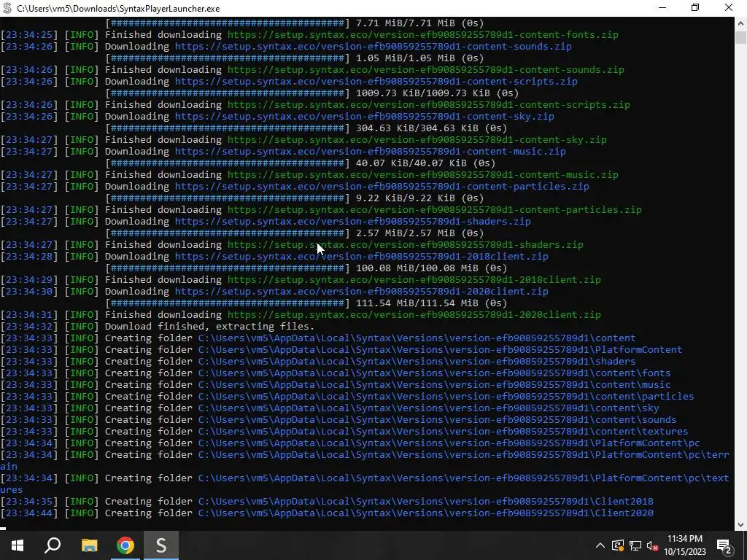Open the Windows Start menu
747x560 pixels.
[x=18, y=545]
